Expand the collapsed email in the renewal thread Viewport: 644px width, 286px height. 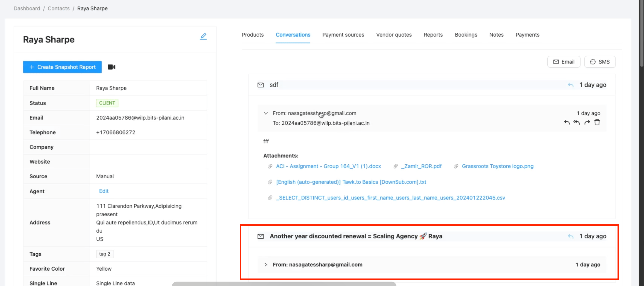[x=266, y=264]
